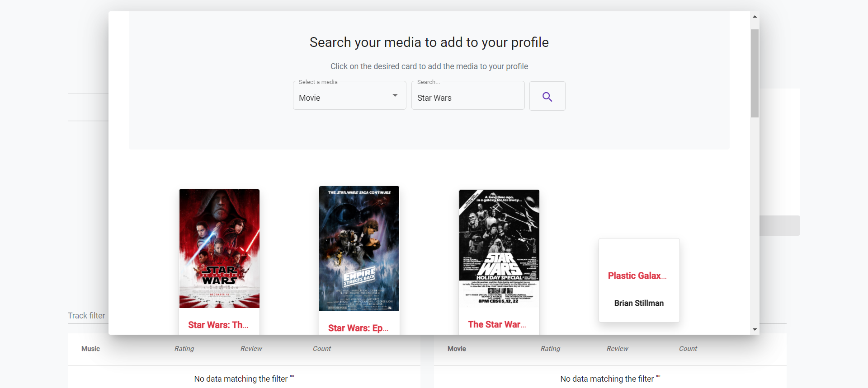
Task: Click the dialog scrollbar down arrow
Action: (x=755, y=330)
